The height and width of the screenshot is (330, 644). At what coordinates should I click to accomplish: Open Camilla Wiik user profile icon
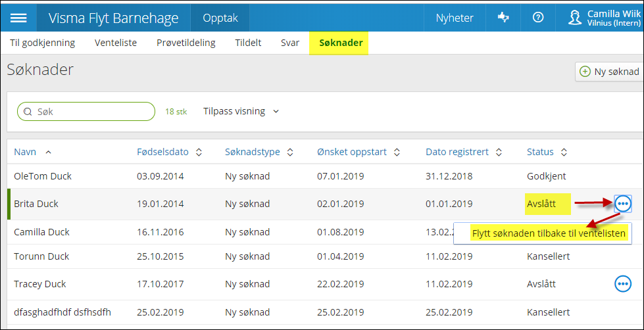pyautogui.click(x=575, y=18)
